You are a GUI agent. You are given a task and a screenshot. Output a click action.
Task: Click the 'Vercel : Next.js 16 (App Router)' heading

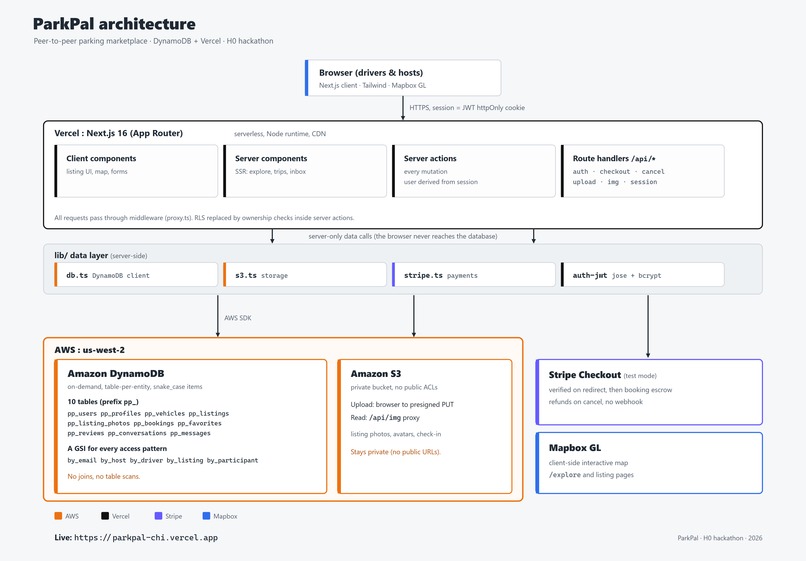click(118, 133)
